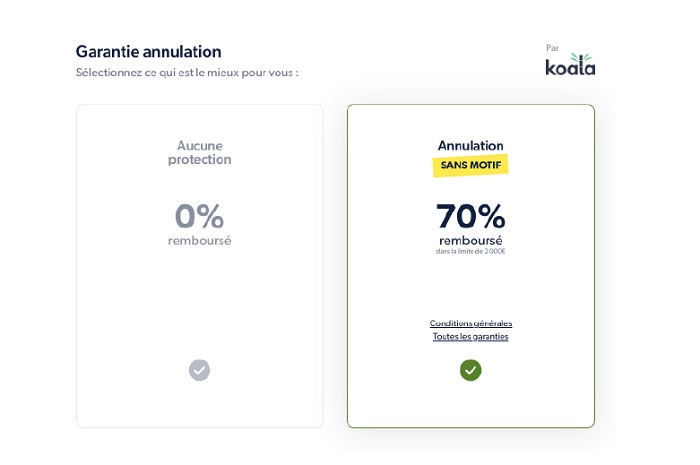
Task: Click the "Par" label above Koala logo
Action: (x=552, y=47)
